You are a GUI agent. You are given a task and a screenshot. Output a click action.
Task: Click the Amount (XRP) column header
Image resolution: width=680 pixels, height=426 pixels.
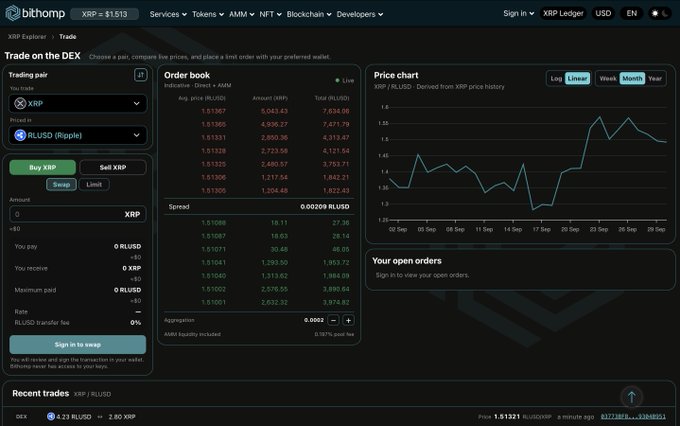pos(270,98)
